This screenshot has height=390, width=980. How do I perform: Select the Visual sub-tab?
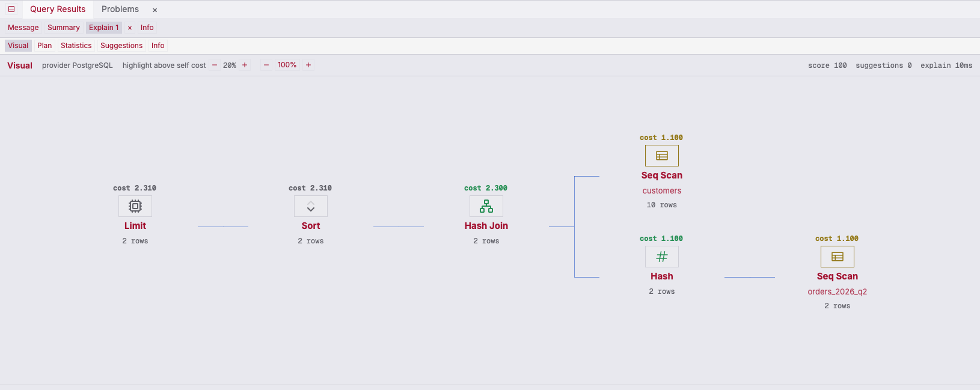[x=18, y=46]
